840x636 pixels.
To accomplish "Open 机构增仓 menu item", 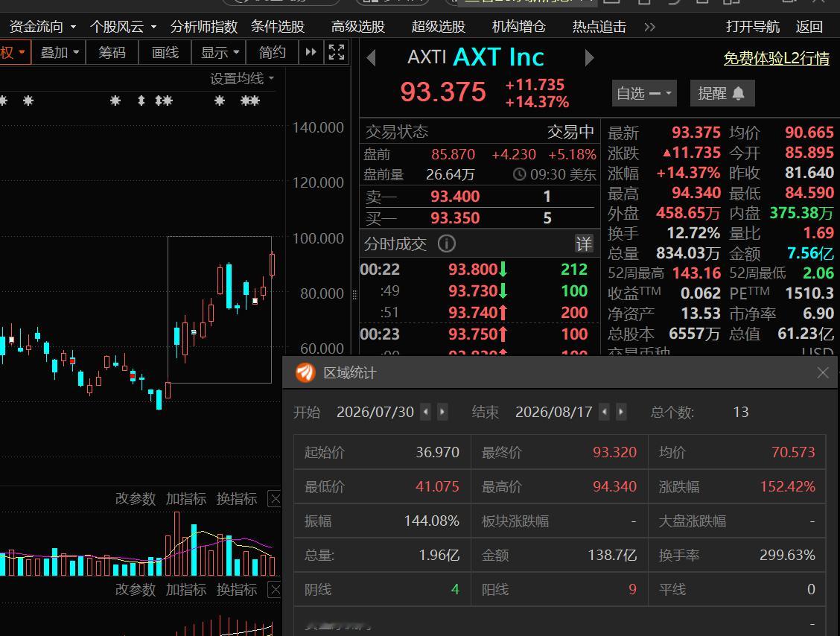I will 518,26.
